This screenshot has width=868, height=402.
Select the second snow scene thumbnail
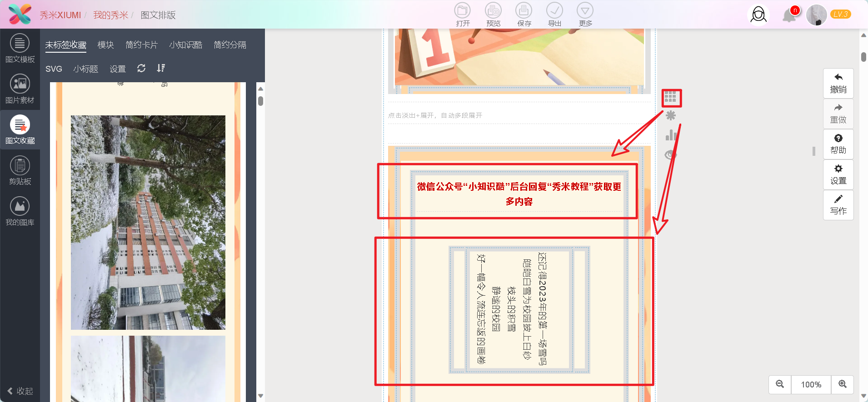tap(148, 368)
